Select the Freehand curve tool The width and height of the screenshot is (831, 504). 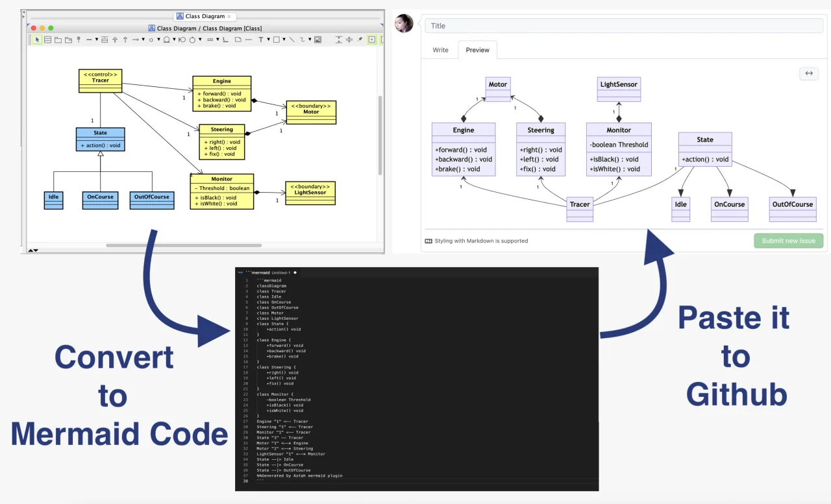(x=302, y=40)
